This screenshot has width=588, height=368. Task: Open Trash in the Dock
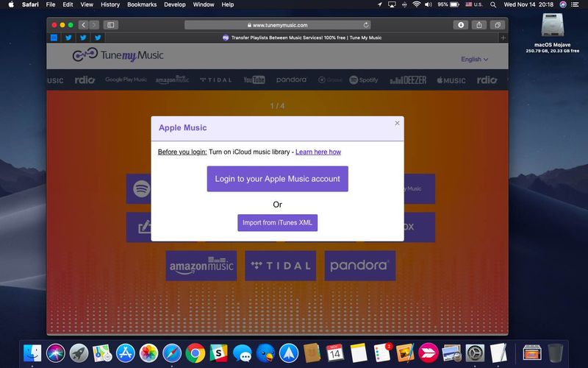556,353
